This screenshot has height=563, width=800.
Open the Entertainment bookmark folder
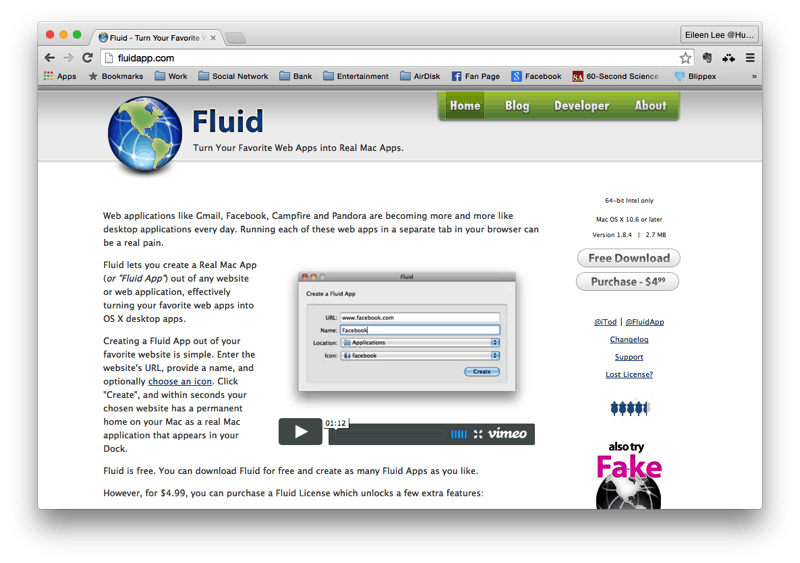click(x=356, y=76)
